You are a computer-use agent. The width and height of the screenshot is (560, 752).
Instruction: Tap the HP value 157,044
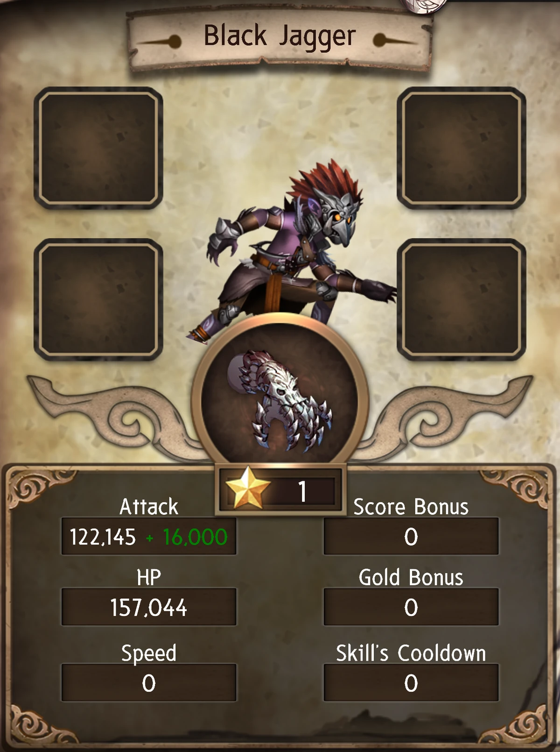coord(149,607)
